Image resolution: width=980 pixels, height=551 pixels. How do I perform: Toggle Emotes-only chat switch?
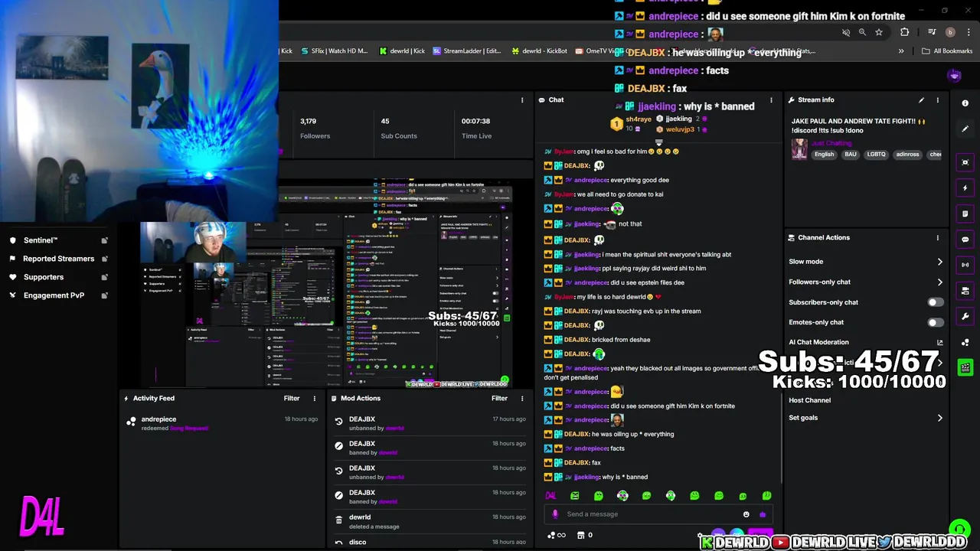[936, 322]
